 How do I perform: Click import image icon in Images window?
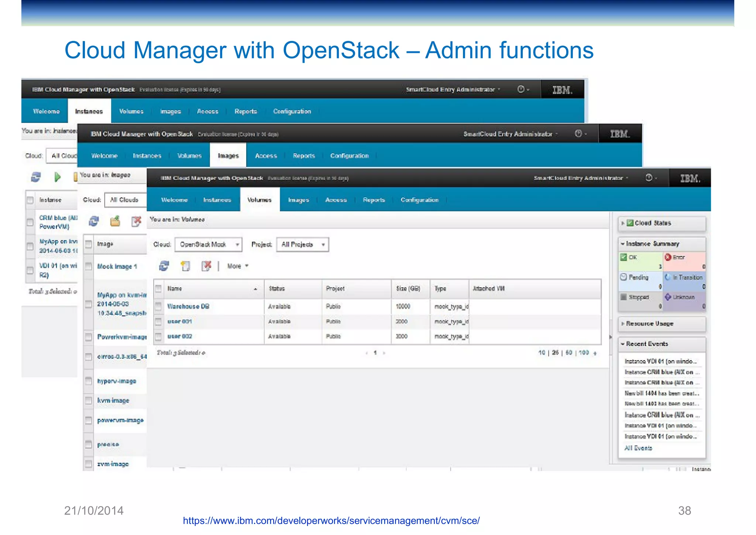pyautogui.click(x=115, y=221)
